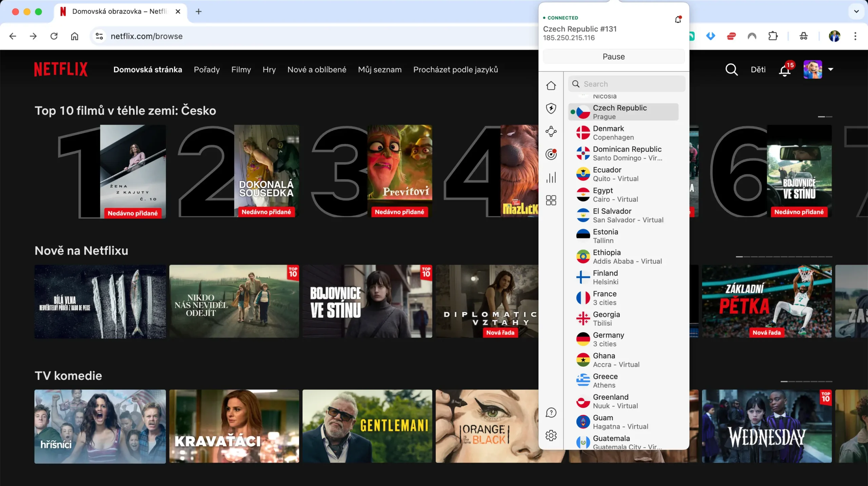Open Netflix search magnifier icon

pos(731,69)
